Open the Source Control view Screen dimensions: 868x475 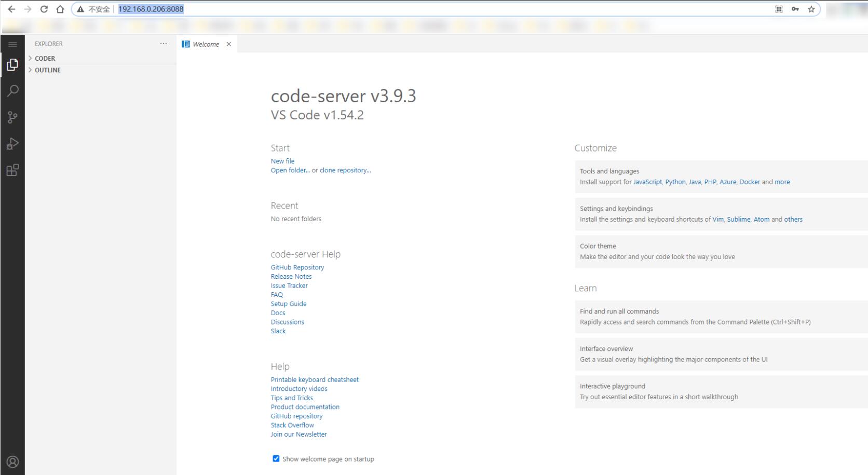tap(12, 117)
